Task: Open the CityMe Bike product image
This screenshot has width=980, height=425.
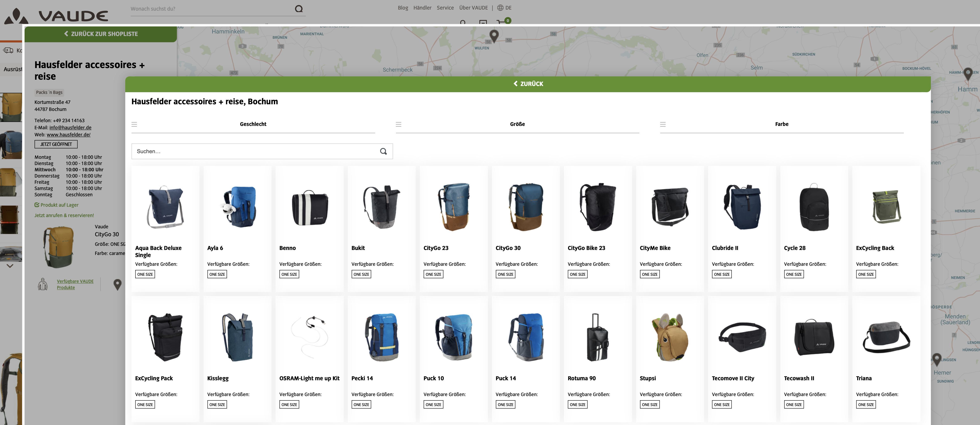Action: tap(670, 207)
